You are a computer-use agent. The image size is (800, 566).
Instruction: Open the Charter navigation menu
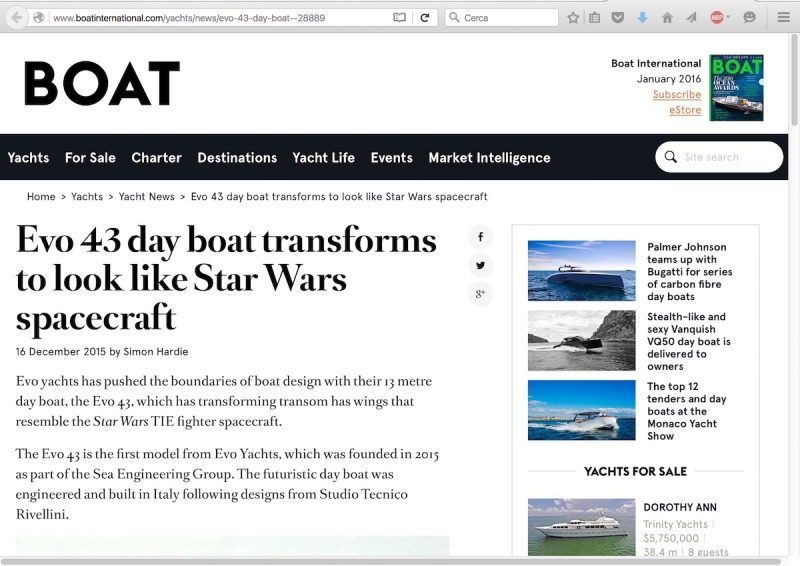(x=156, y=158)
